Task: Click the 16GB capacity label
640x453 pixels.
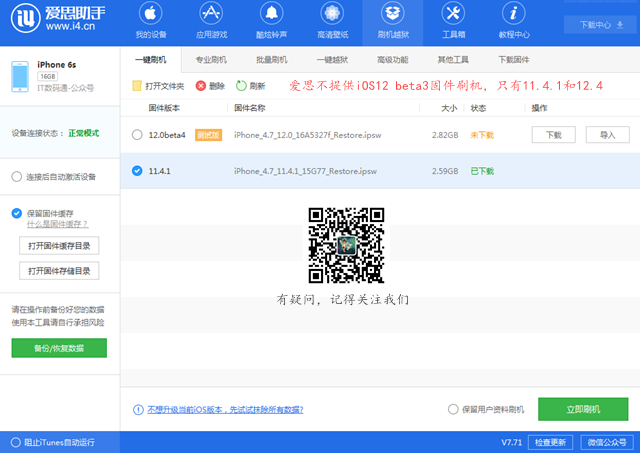Action: 48,76
